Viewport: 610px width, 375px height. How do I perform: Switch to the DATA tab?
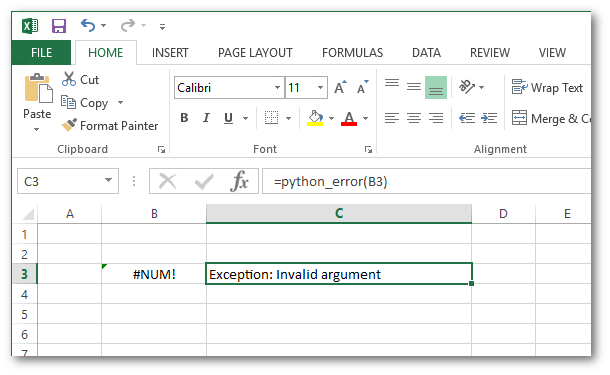point(426,53)
